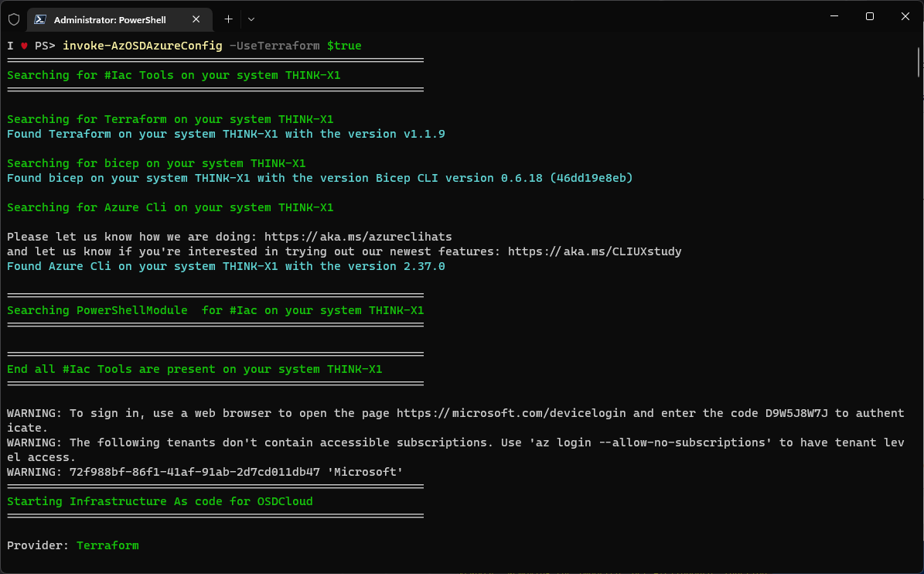Click the shield icon in title bar
This screenshot has width=924, height=574.
[x=14, y=19]
